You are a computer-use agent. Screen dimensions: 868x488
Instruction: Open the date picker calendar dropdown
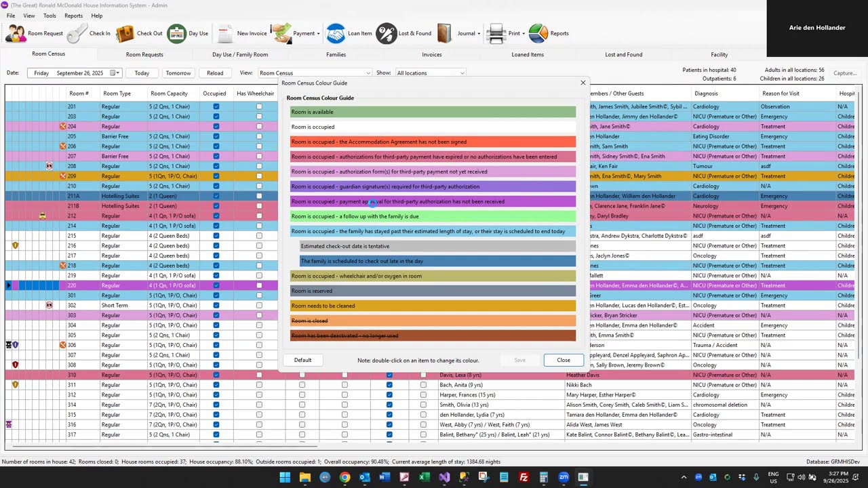pyautogui.click(x=115, y=73)
